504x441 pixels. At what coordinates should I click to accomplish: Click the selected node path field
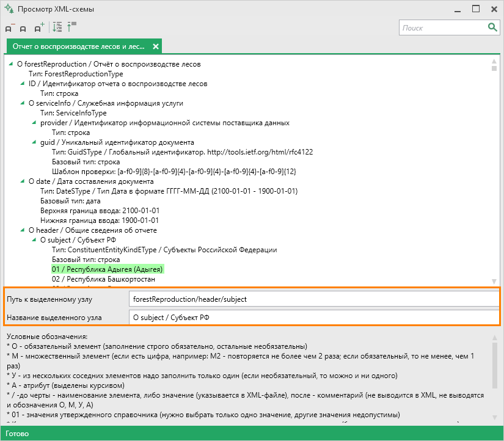tap(315, 299)
